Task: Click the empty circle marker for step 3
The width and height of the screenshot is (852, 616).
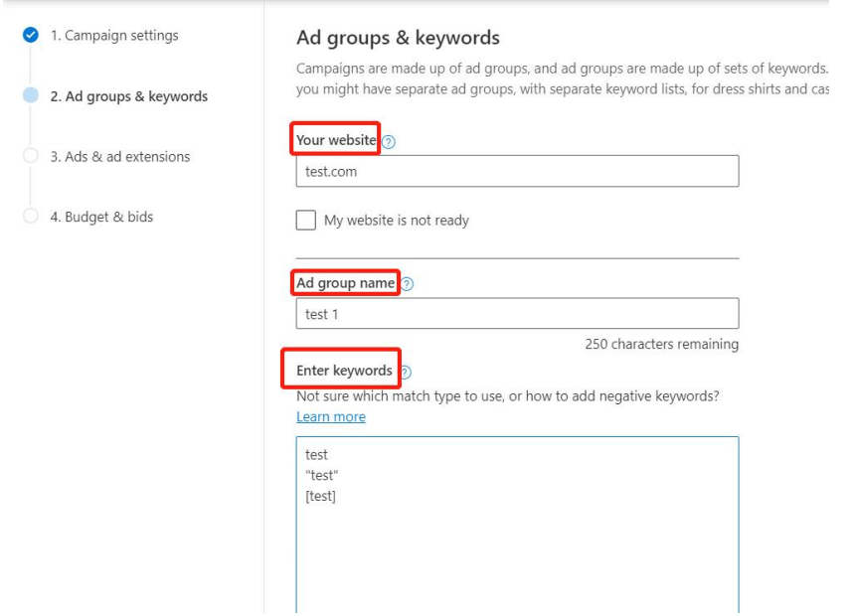Action: [x=31, y=157]
